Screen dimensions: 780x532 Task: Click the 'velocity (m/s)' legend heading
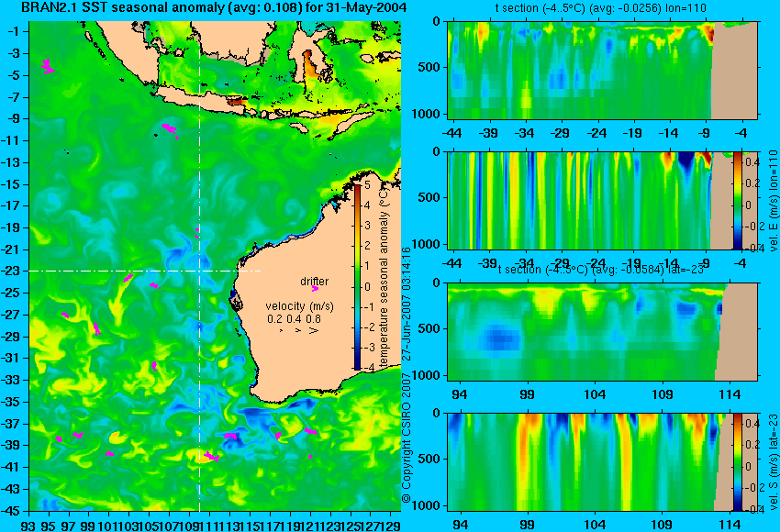click(299, 305)
